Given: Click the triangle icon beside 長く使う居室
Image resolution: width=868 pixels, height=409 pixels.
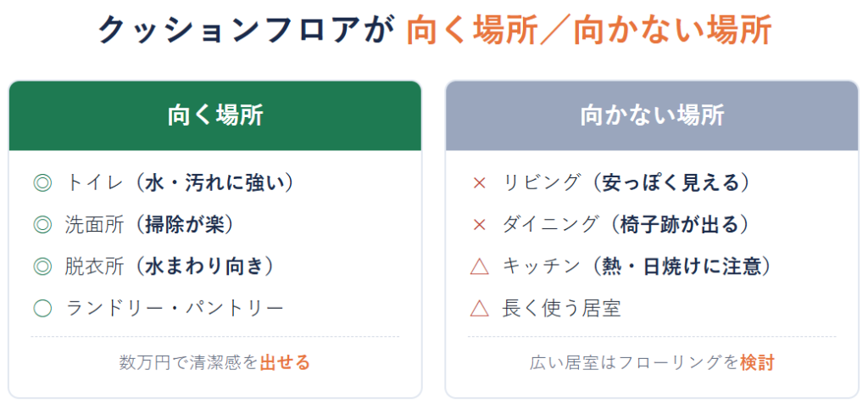Looking at the screenshot, I should (x=480, y=308).
